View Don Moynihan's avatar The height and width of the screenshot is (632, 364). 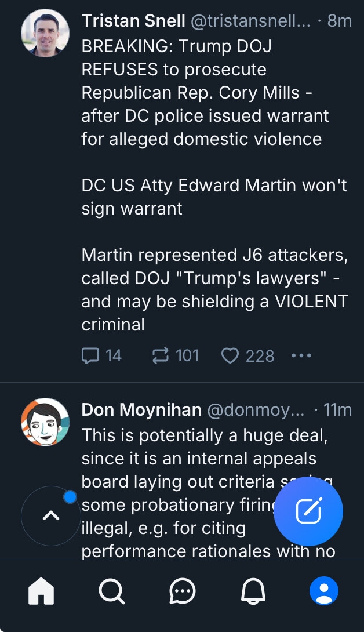[45, 422]
